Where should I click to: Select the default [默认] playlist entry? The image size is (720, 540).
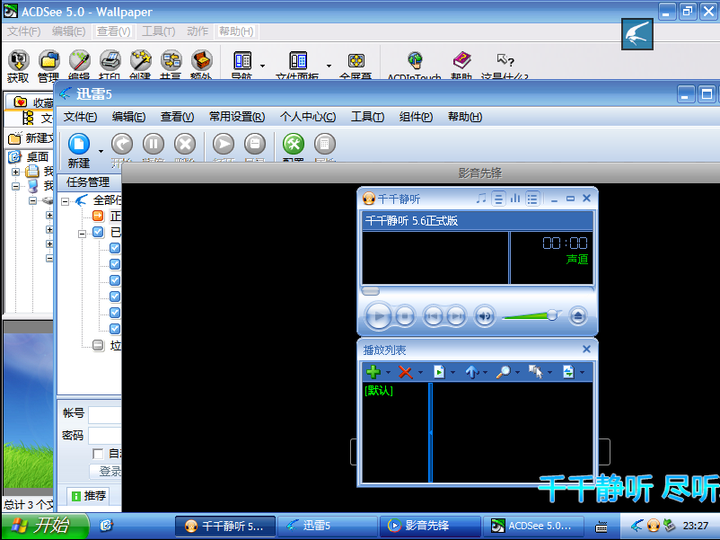(379, 391)
